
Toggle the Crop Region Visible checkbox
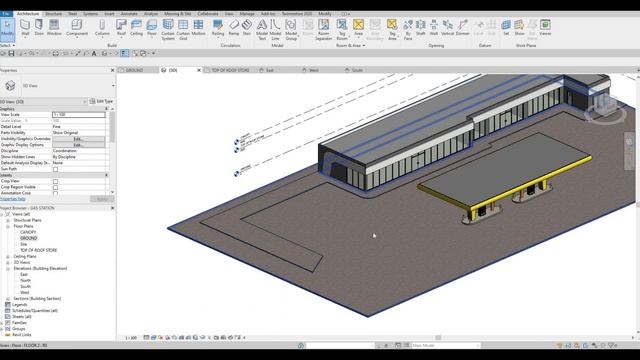pyautogui.click(x=56, y=187)
